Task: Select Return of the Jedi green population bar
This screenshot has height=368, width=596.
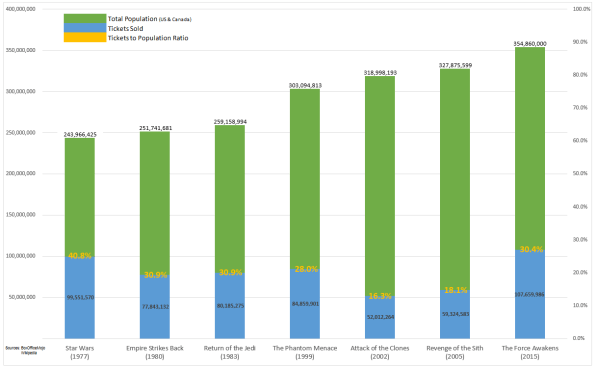Action: coord(230,199)
